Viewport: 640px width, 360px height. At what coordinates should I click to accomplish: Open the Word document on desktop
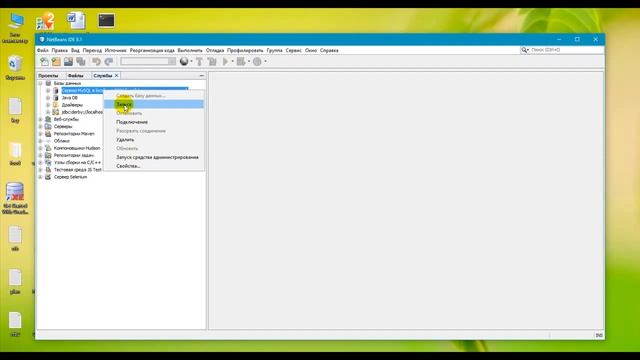[76, 21]
